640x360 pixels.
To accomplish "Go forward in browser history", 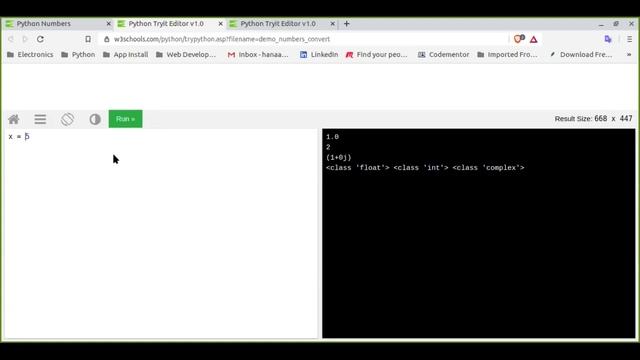I will click(x=25, y=39).
